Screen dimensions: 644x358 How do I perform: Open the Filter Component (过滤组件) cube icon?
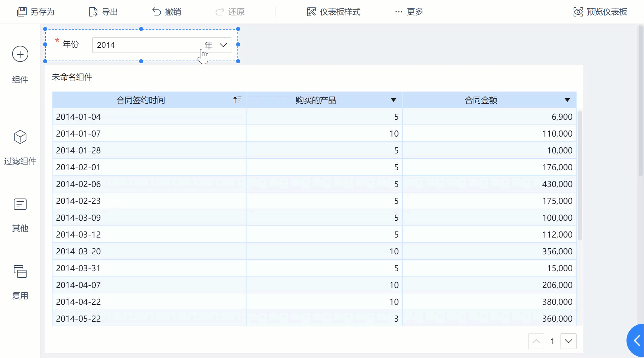(x=20, y=137)
